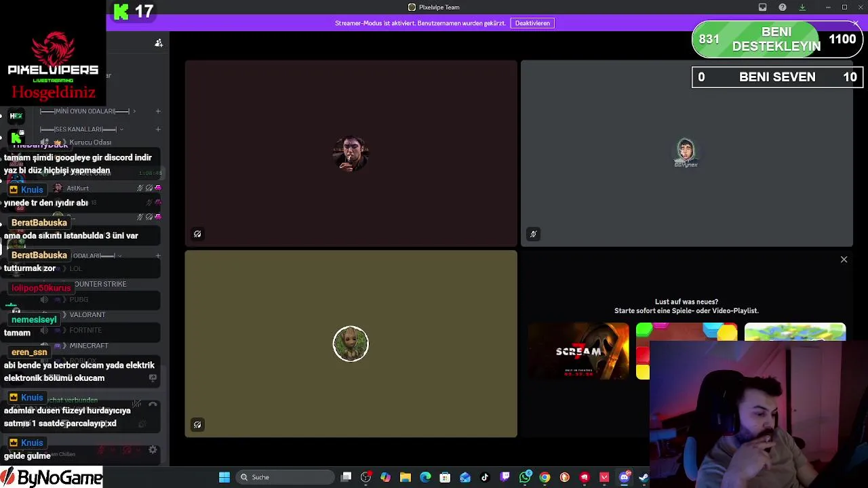Open Microsoft Edge from the taskbar
The height and width of the screenshot is (488, 868).
click(425, 477)
